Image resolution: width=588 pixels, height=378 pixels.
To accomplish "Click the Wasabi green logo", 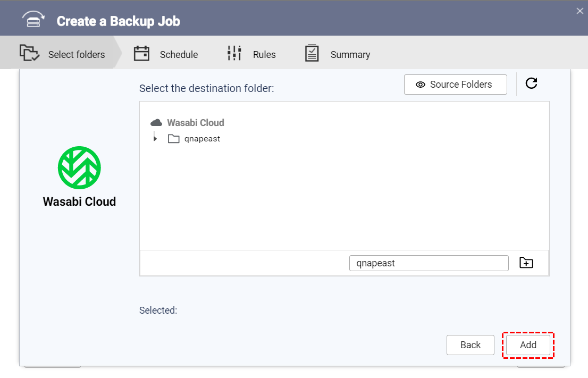I will click(x=79, y=168).
